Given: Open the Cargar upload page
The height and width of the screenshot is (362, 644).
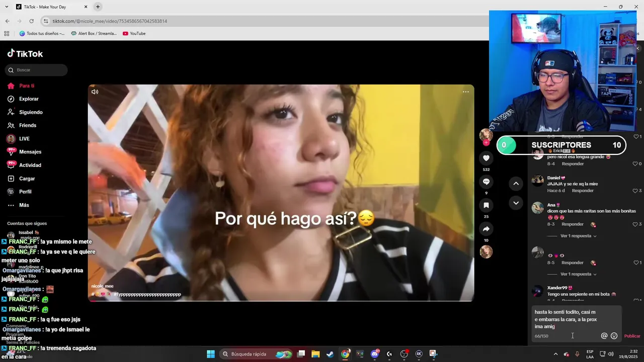Looking at the screenshot, I should click(27, 178).
